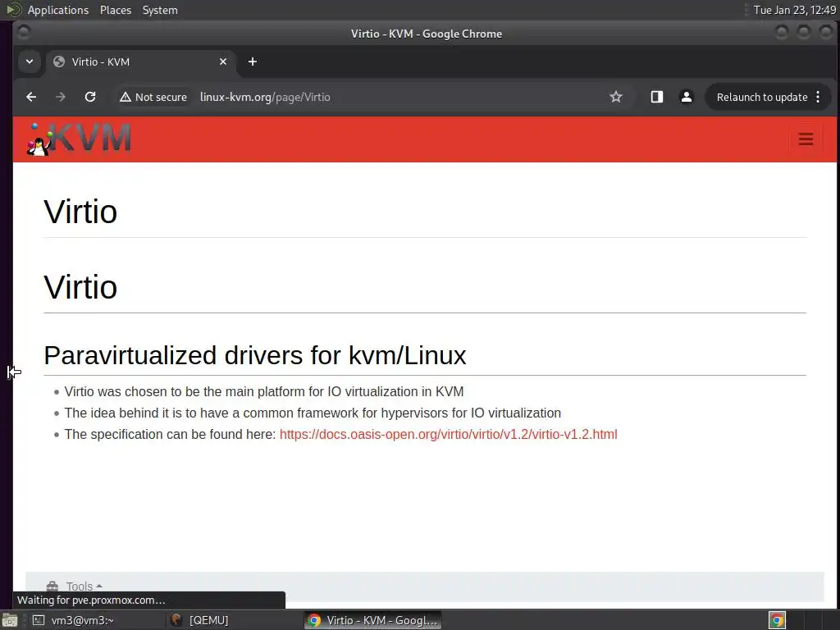The width and height of the screenshot is (840, 630).
Task: Open the Places menu
Action: click(115, 10)
